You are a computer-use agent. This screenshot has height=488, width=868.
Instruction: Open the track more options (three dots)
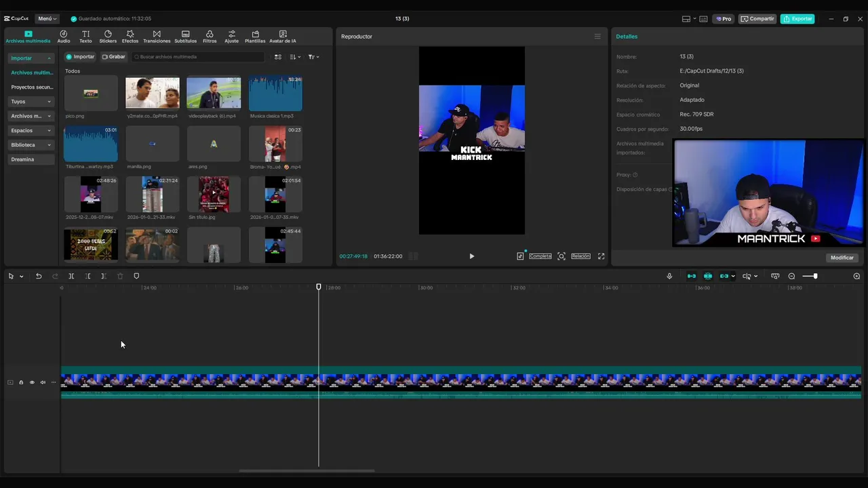(x=54, y=382)
